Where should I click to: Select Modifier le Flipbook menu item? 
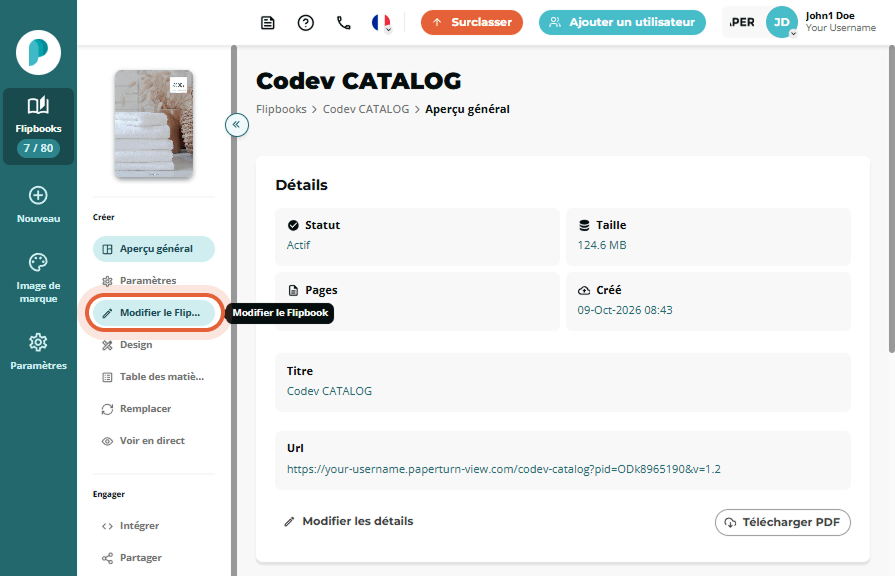(154, 313)
